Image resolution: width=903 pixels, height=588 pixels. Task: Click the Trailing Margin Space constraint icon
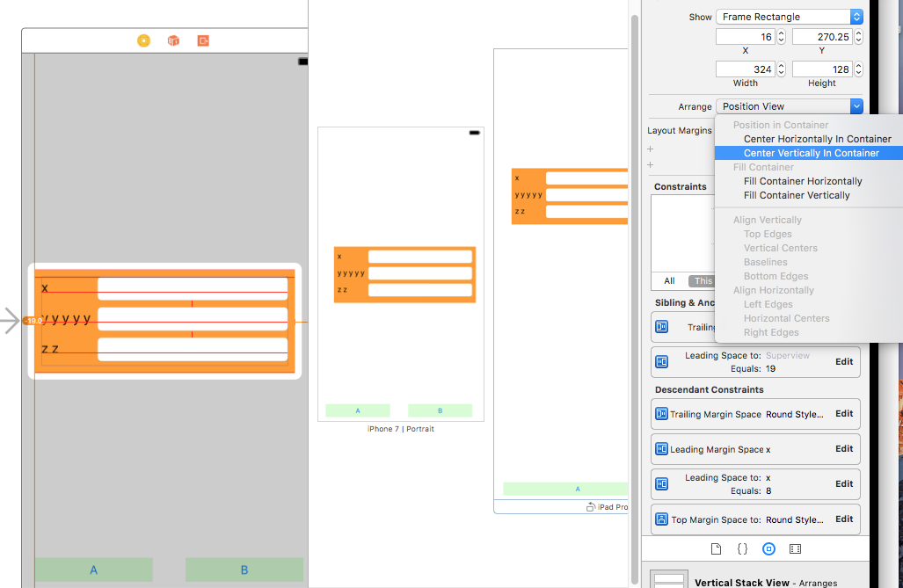click(x=662, y=413)
